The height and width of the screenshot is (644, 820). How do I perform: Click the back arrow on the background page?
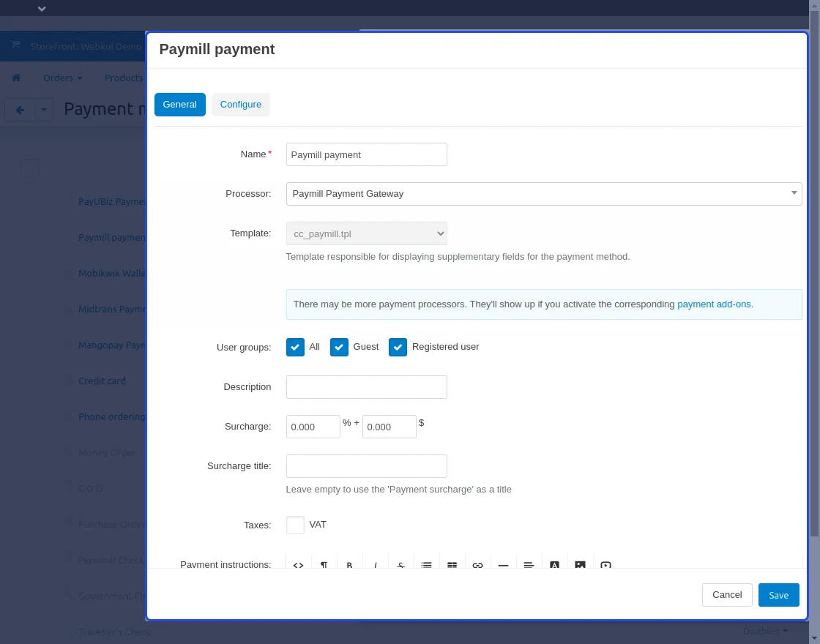[20, 110]
